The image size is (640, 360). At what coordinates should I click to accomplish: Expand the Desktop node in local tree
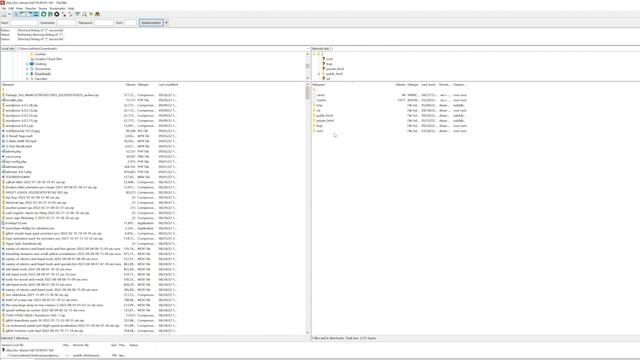[x=27, y=64]
